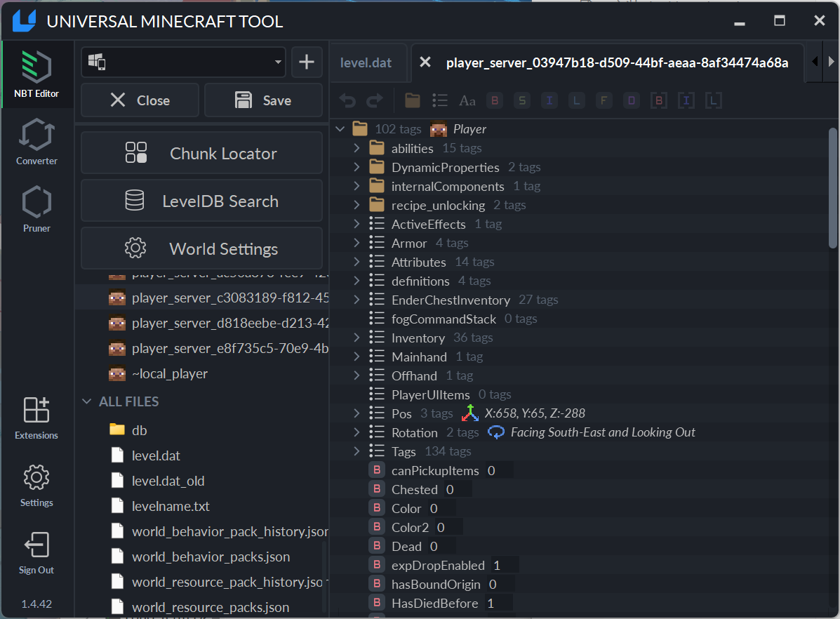The height and width of the screenshot is (619, 840).
Task: Expand the DynamicProperties compound
Action: pyautogui.click(x=356, y=167)
